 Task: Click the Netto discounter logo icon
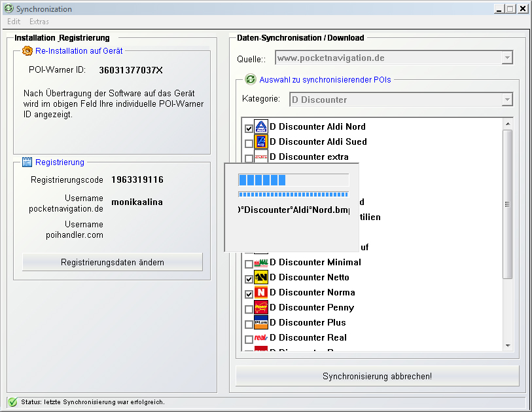point(261,278)
